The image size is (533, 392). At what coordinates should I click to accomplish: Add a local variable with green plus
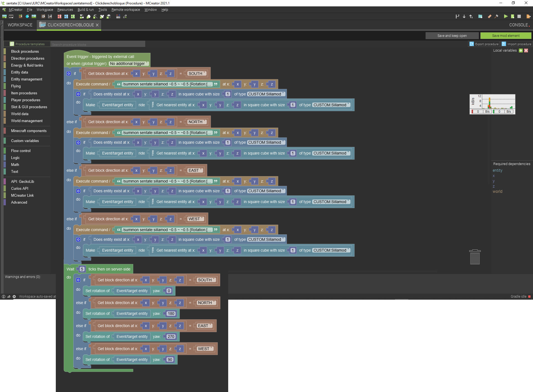pyautogui.click(x=521, y=50)
